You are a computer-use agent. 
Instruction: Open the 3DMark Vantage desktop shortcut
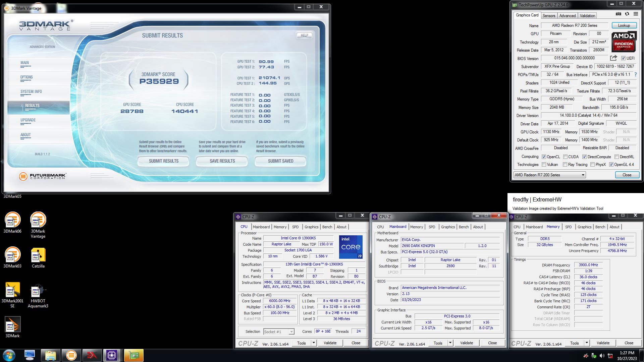[x=38, y=225]
